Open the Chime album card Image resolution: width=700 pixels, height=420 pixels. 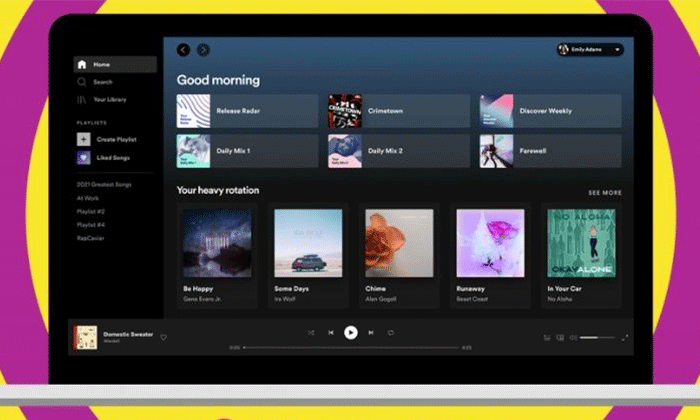click(400, 256)
